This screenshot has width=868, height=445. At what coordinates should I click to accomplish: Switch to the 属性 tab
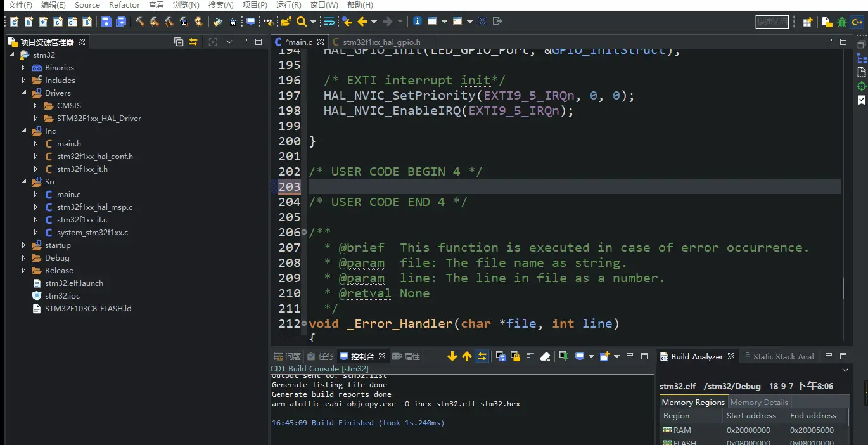(x=406, y=356)
